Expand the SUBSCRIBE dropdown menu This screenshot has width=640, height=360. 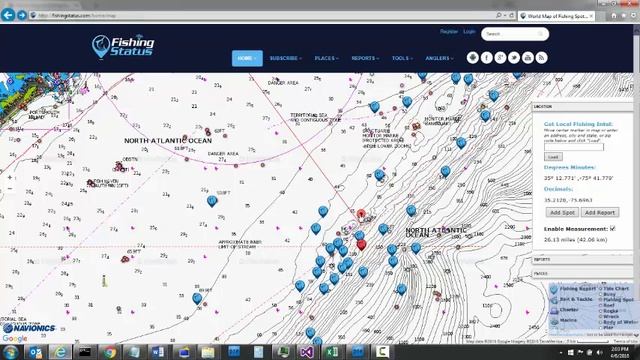(286, 58)
